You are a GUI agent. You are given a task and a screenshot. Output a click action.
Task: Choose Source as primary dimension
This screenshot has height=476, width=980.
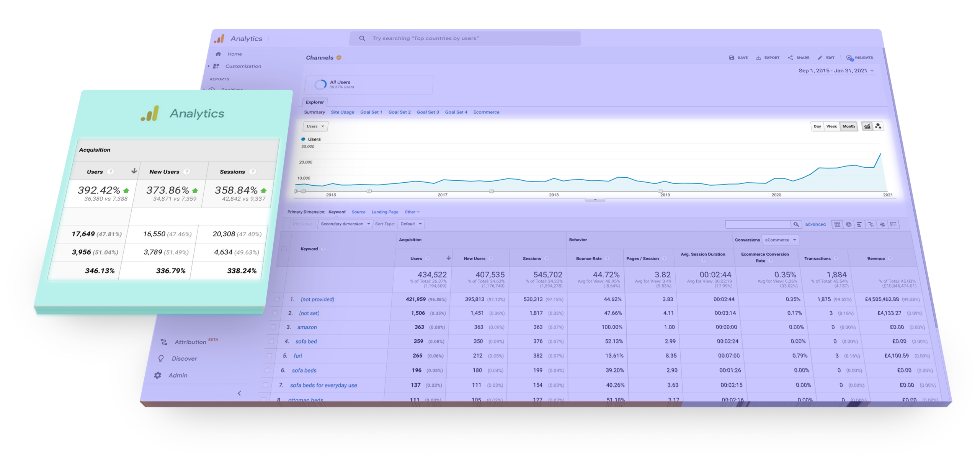(x=358, y=212)
